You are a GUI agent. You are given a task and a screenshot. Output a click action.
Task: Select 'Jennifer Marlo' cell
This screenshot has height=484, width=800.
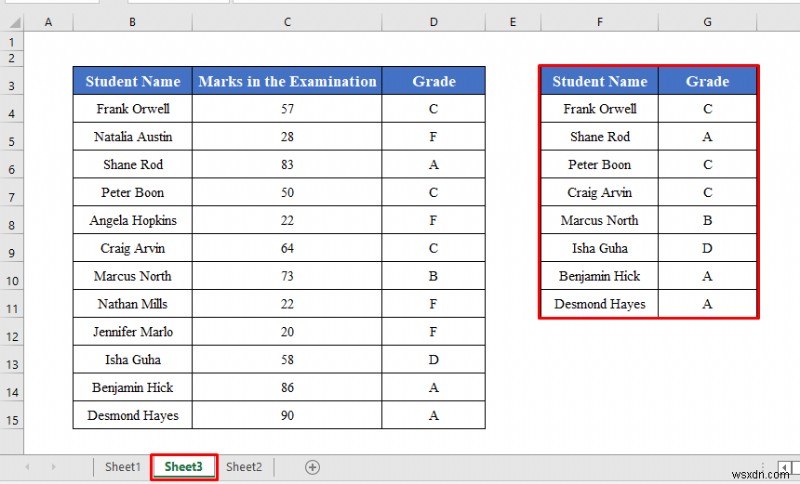(133, 332)
